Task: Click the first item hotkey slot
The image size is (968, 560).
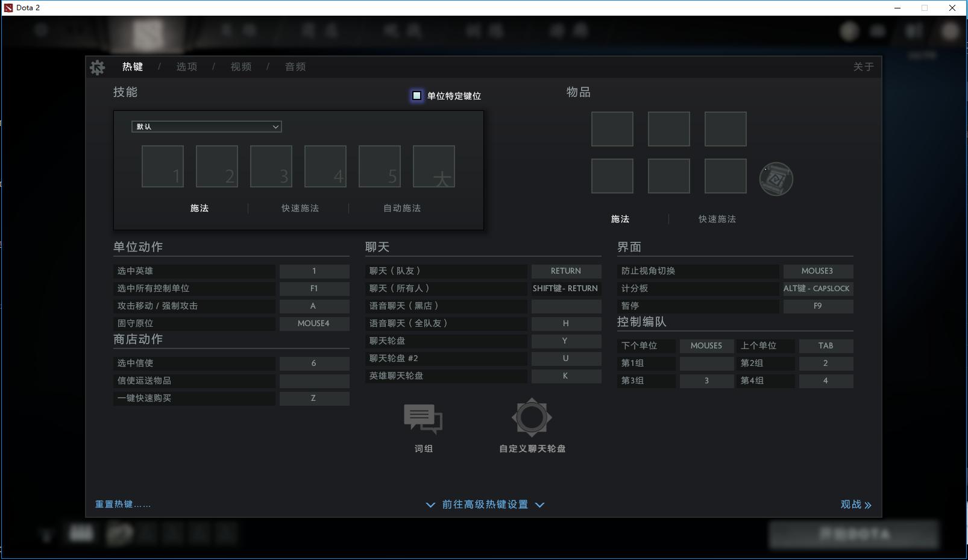Action: point(612,128)
